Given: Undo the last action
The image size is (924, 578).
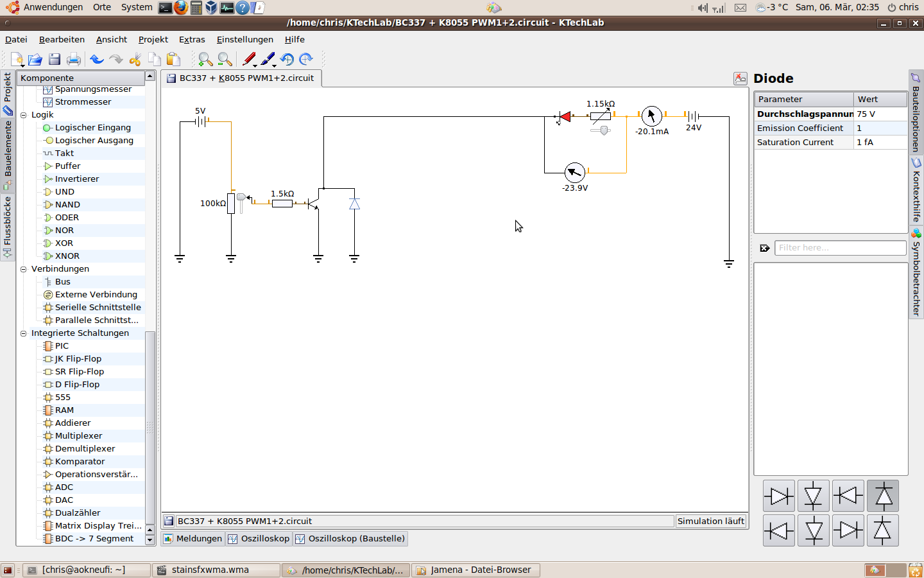Looking at the screenshot, I should pos(97,60).
